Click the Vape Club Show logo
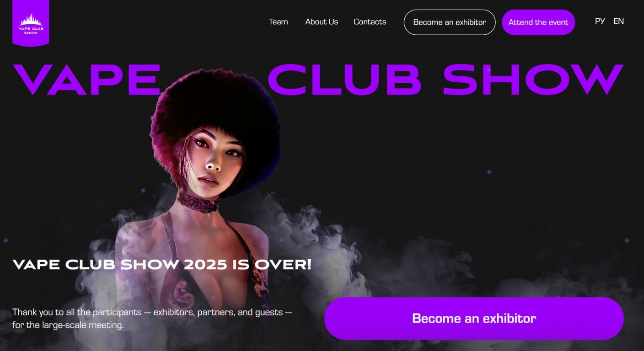The image size is (644, 351). tap(31, 23)
